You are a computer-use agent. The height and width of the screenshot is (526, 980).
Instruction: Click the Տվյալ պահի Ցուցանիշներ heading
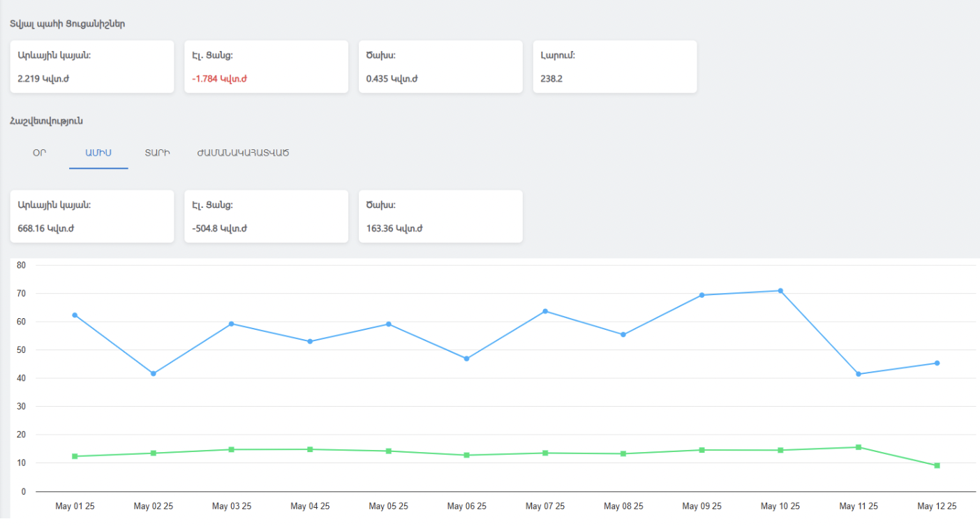tap(67, 23)
